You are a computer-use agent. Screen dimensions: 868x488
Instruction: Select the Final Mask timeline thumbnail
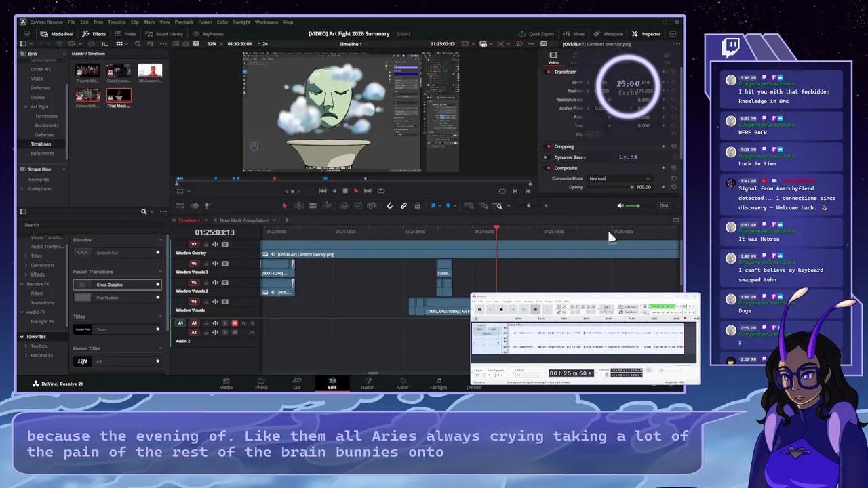119,96
